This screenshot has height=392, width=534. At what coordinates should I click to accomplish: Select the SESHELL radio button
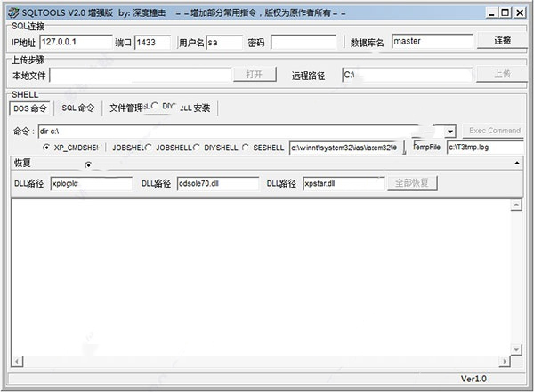click(246, 148)
